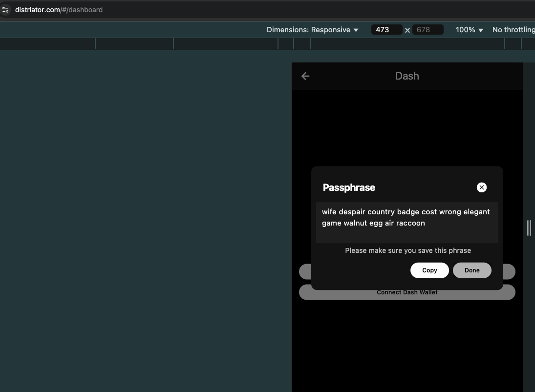
Task: Click the viewport height field 678
Action: point(428,30)
